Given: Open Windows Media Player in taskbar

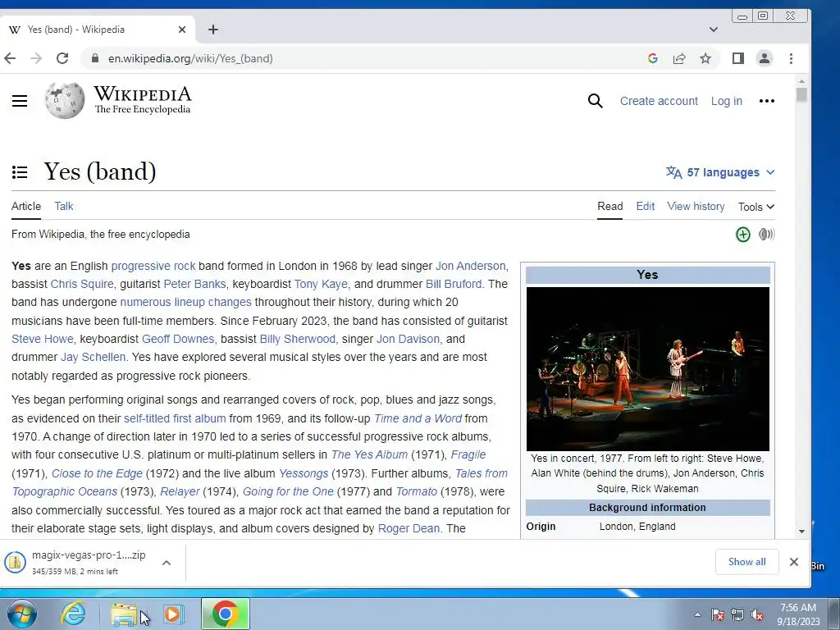Looking at the screenshot, I should click(172, 614).
